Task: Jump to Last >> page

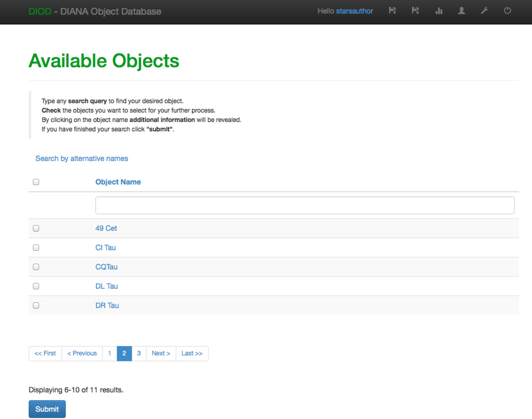Action: point(192,353)
